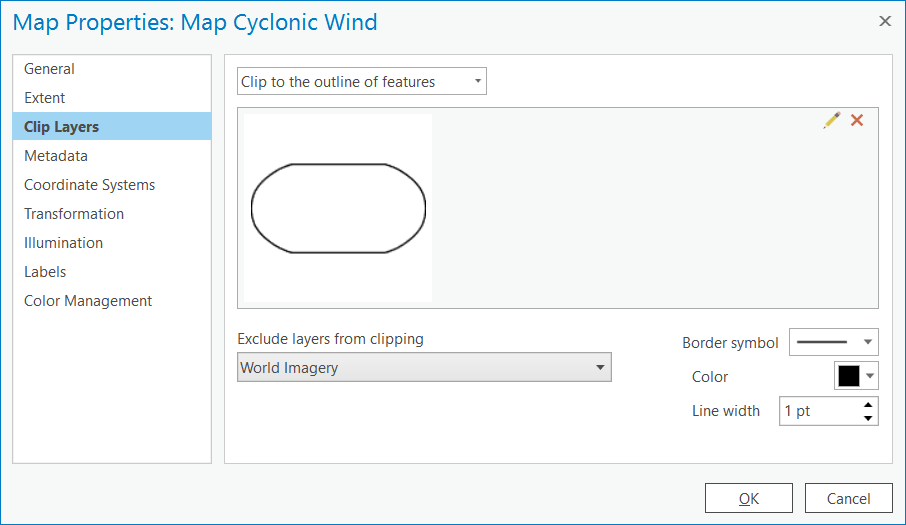Click the Line width input field
Viewport: 906px width, 525px height.
click(x=818, y=411)
